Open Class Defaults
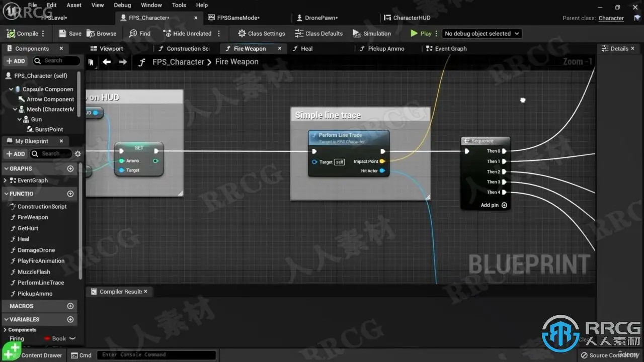Screen dimensions: 644x362 click(318, 34)
